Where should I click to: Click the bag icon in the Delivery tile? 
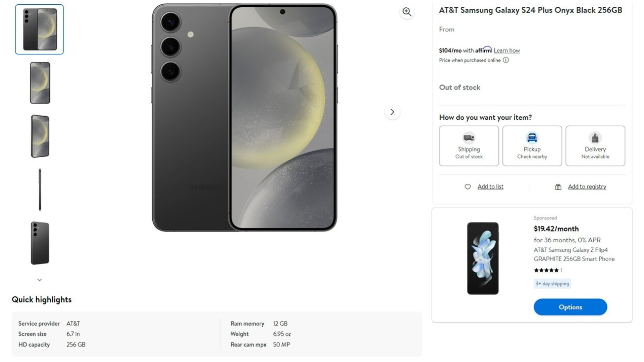[595, 138]
